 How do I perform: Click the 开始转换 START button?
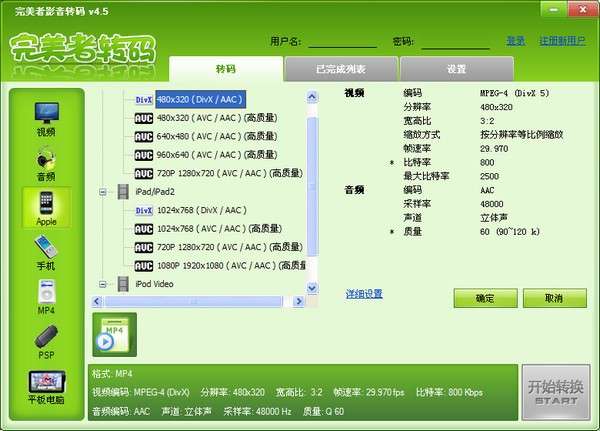point(556,392)
